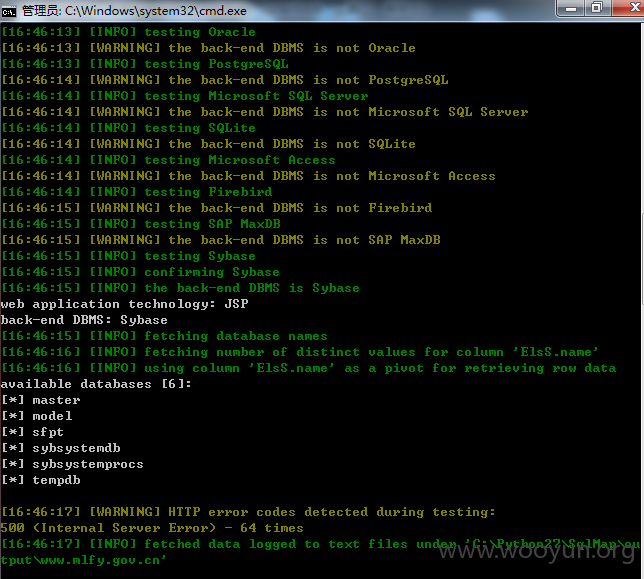The width and height of the screenshot is (644, 579).
Task: Close the cmd.exe window
Action: [x=628, y=8]
